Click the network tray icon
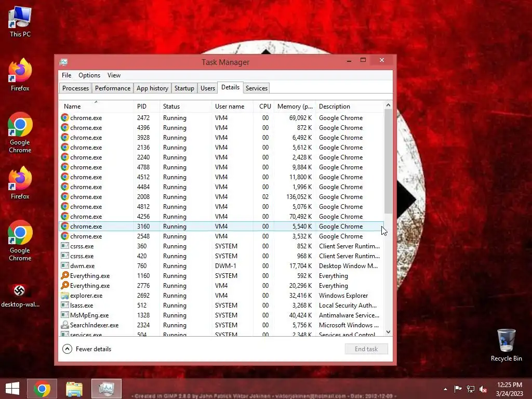 pyautogui.click(x=471, y=389)
